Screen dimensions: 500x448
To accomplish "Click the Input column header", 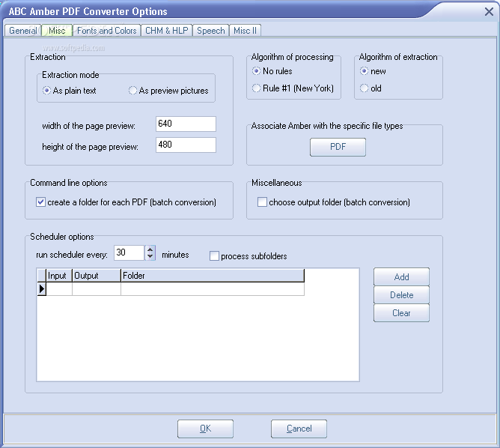I will pyautogui.click(x=59, y=276).
